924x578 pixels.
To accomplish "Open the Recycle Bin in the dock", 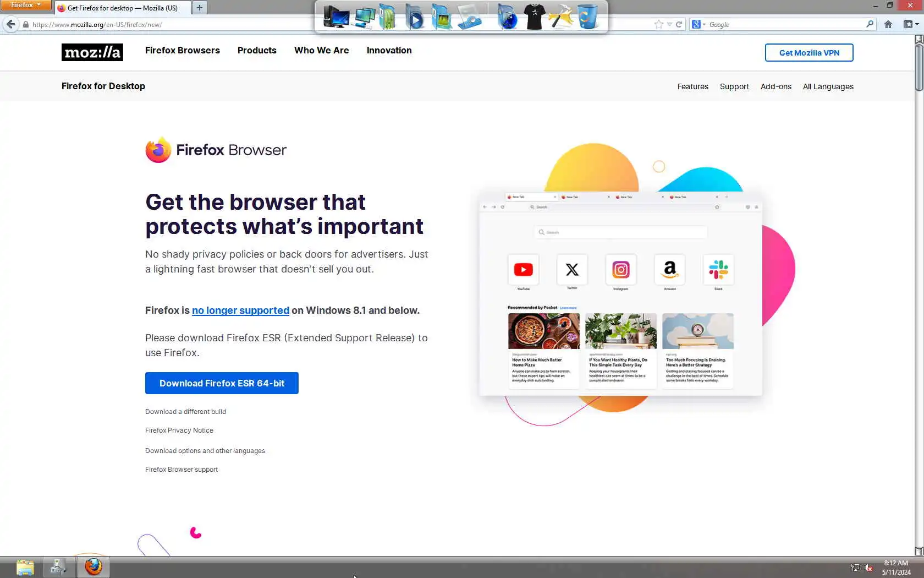I will click(587, 17).
